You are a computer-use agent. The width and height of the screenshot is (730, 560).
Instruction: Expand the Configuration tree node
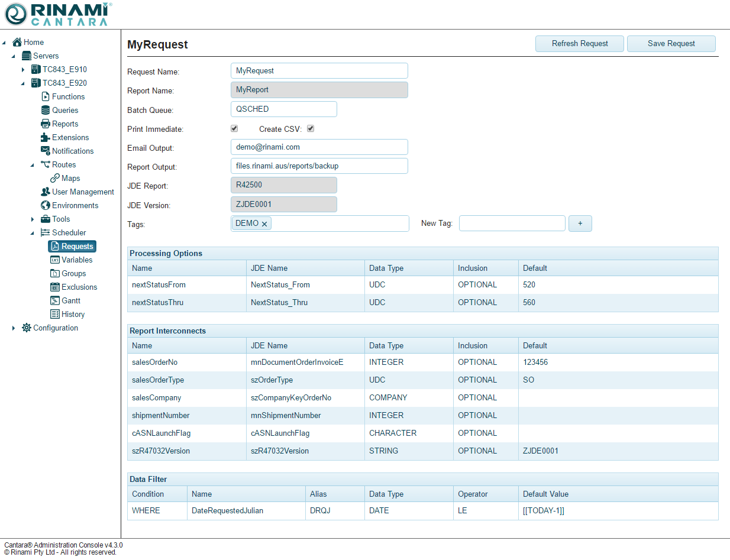click(x=14, y=328)
